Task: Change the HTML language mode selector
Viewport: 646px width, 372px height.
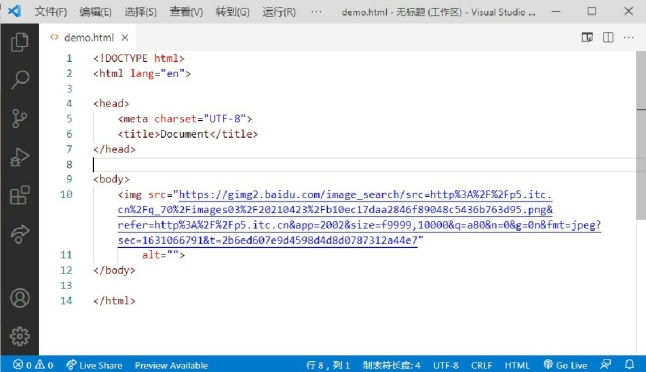Action: [517, 365]
